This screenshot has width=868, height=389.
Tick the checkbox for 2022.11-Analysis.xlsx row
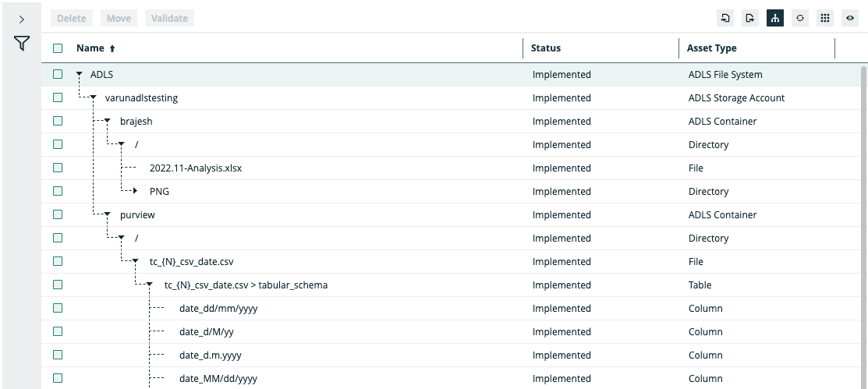point(58,168)
